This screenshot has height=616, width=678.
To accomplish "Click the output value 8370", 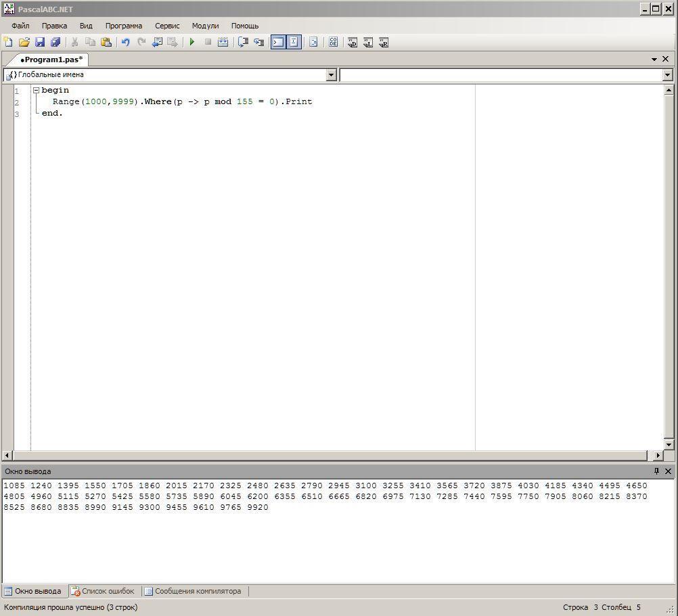I will tap(637, 496).
